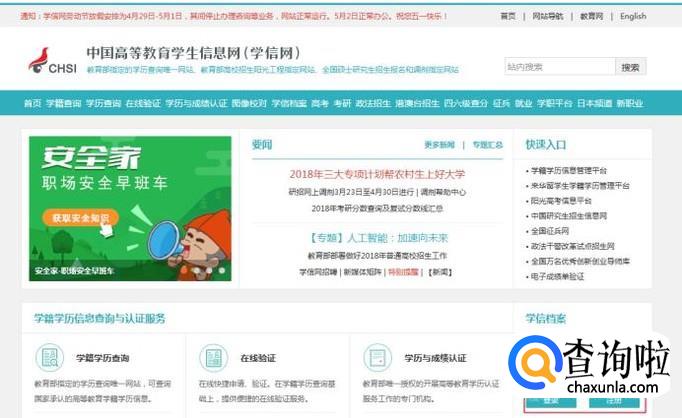Open 网站导航 link at top
Viewport: 682px width, 418px height.
548,16
